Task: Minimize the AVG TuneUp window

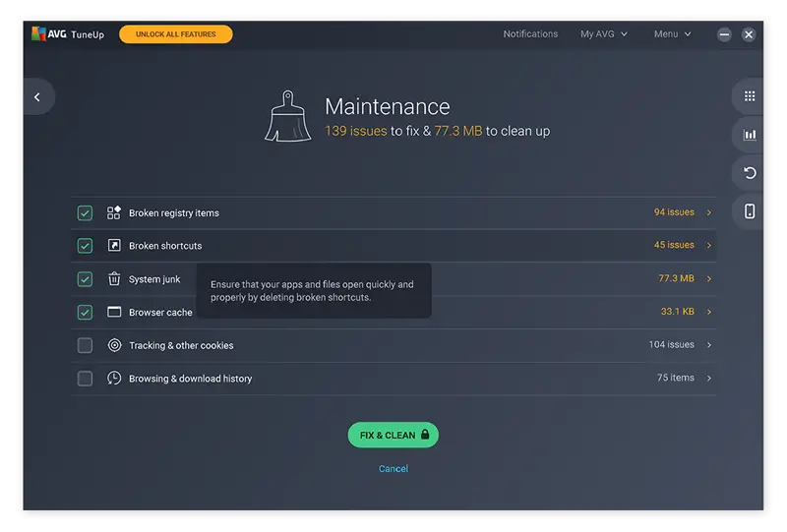Action: [x=724, y=34]
